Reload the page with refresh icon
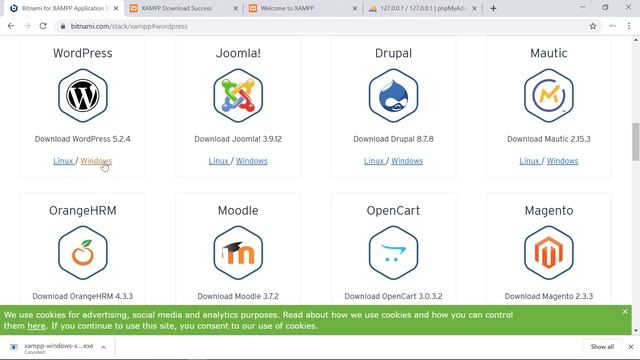 (x=43, y=26)
